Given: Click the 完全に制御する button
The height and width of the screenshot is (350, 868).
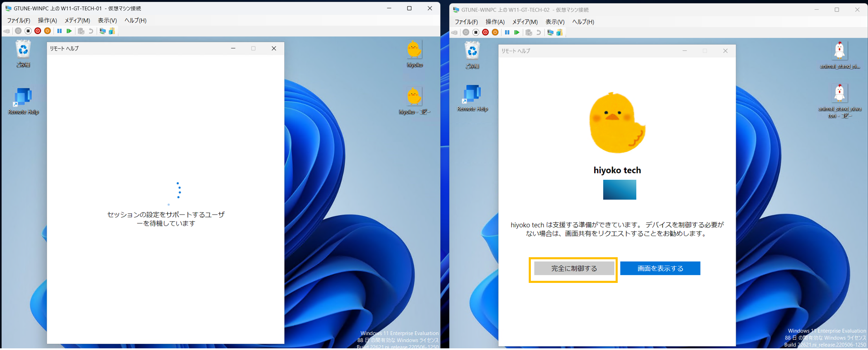Looking at the screenshot, I should [574, 268].
